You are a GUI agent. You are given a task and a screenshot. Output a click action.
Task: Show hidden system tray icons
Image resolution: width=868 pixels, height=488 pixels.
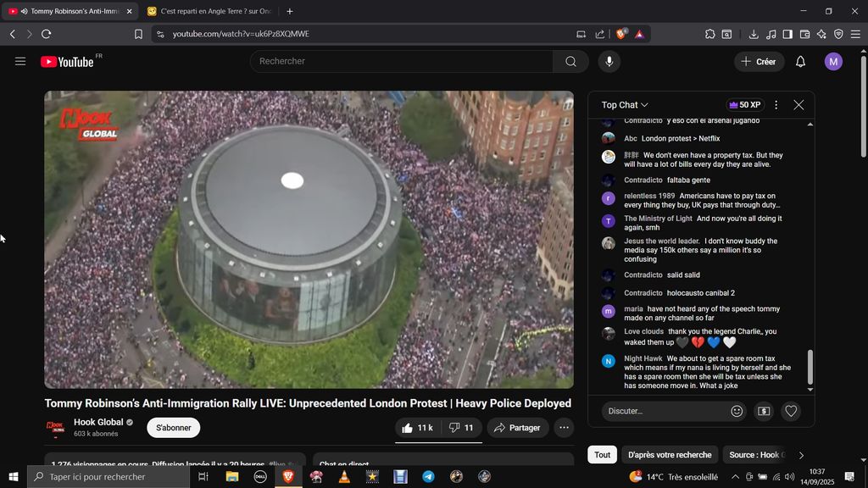735,476
